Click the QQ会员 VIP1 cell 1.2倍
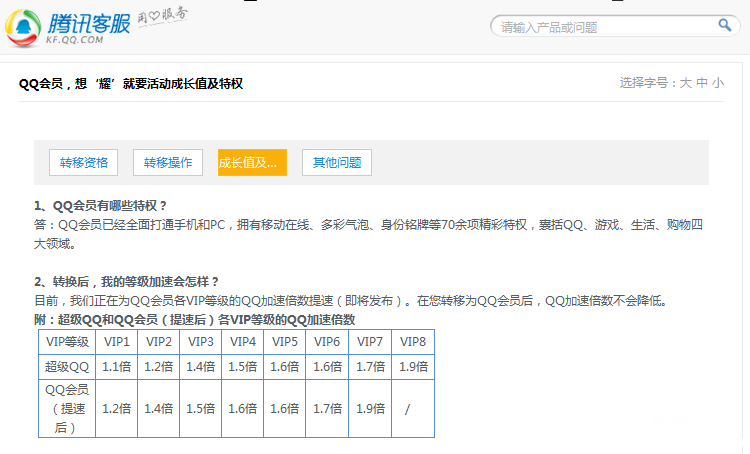The height and width of the screenshot is (454, 750). point(117,409)
